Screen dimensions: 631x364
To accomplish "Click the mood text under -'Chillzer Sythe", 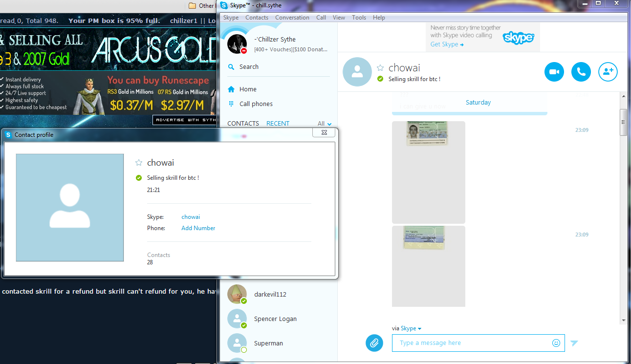I will click(x=291, y=49).
